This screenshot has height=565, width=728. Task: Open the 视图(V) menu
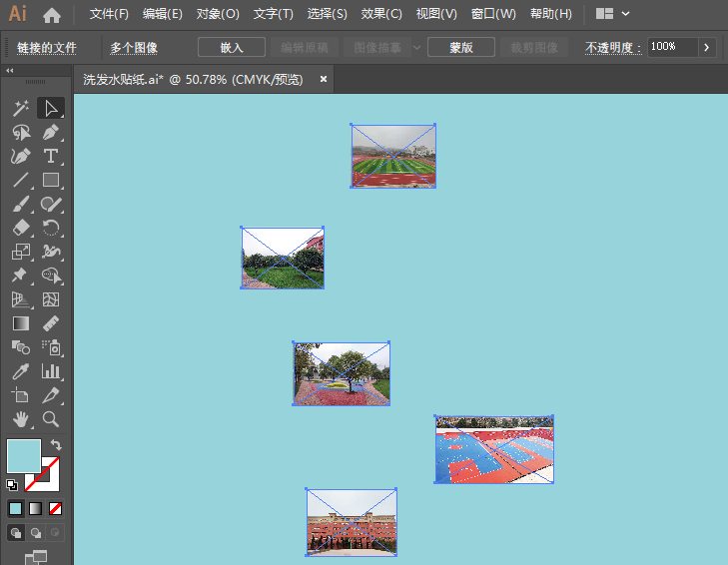(x=436, y=14)
